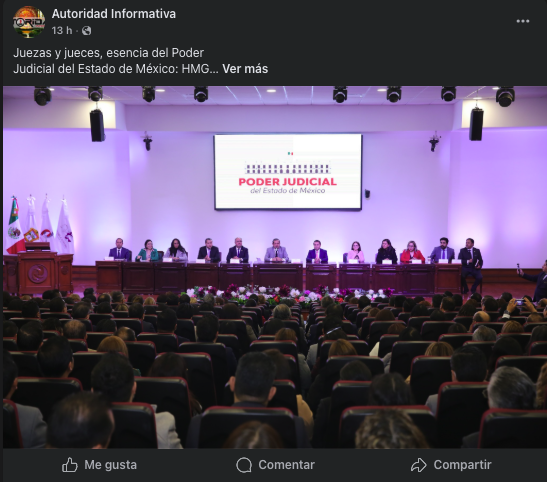This screenshot has height=482, width=547.
Task: Click the panelist wearing the red jacket
Action: click(x=412, y=252)
